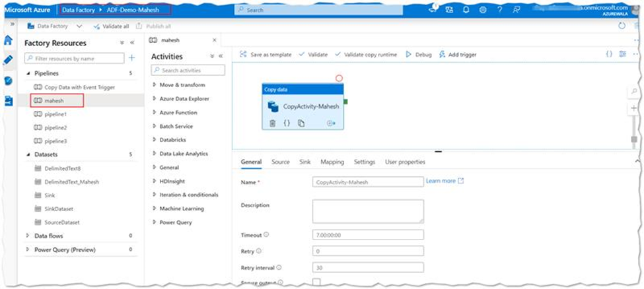Switch to the Sink tab
Screen dimensions: 644x289
click(x=304, y=162)
